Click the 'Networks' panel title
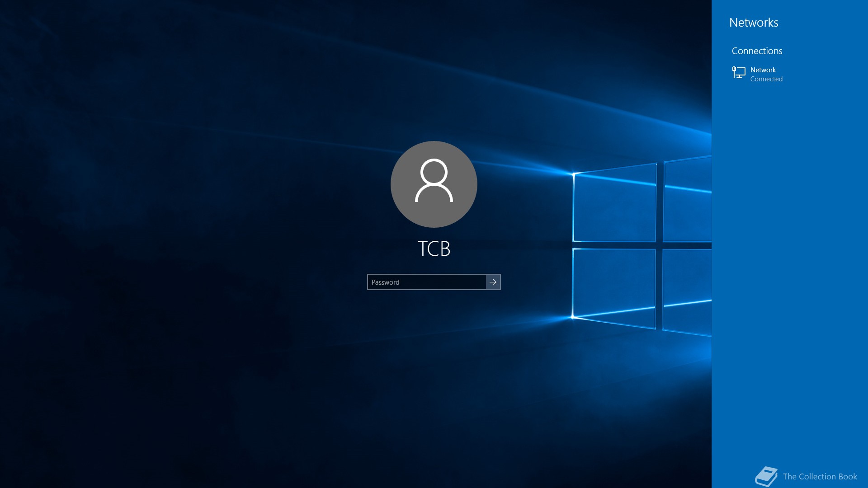This screenshot has width=868, height=488. click(753, 23)
